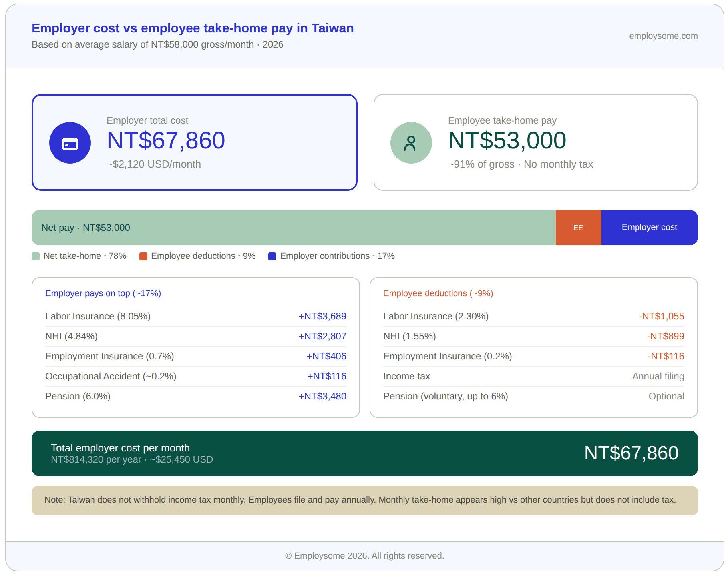Image resolution: width=728 pixels, height=577 pixels.
Task: Click the credit card icon on employer cost card
Action: click(x=70, y=142)
